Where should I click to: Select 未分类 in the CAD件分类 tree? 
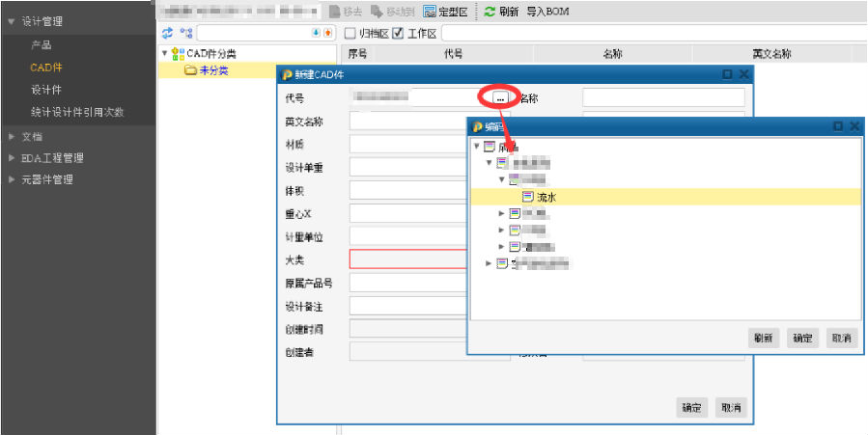point(213,70)
